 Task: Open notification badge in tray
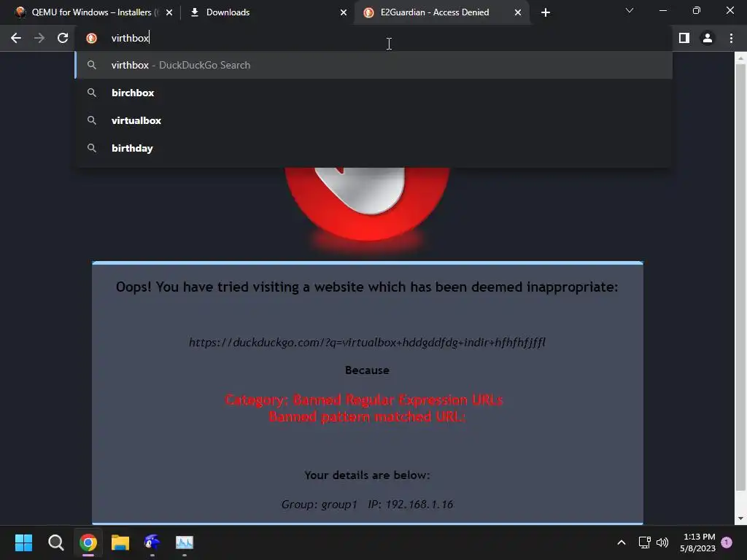pos(727,542)
